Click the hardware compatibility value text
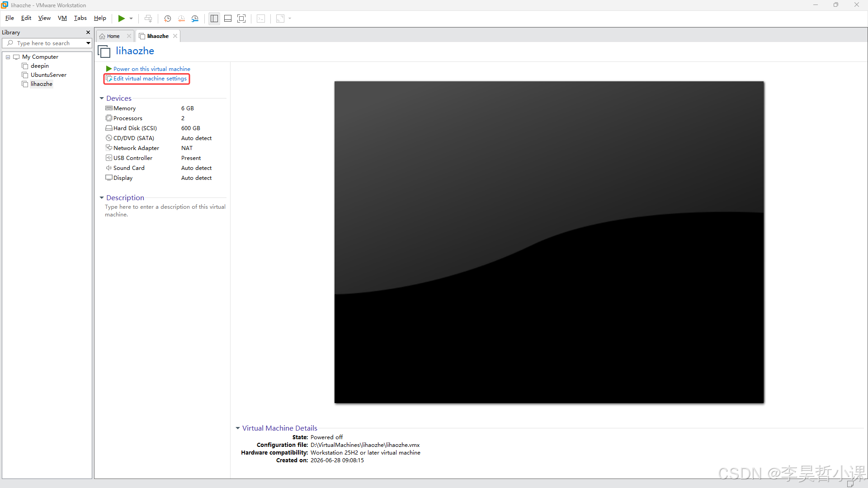Screen dimensions: 868x488 (x=365, y=453)
